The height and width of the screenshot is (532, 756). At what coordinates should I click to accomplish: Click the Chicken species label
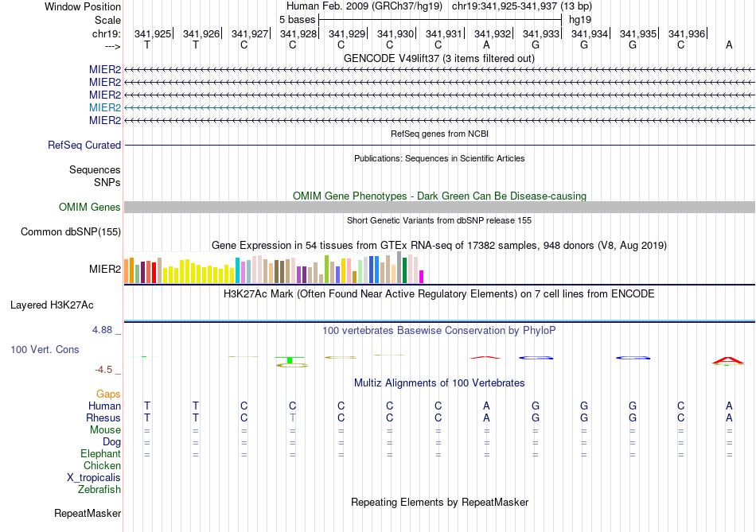coord(102,465)
